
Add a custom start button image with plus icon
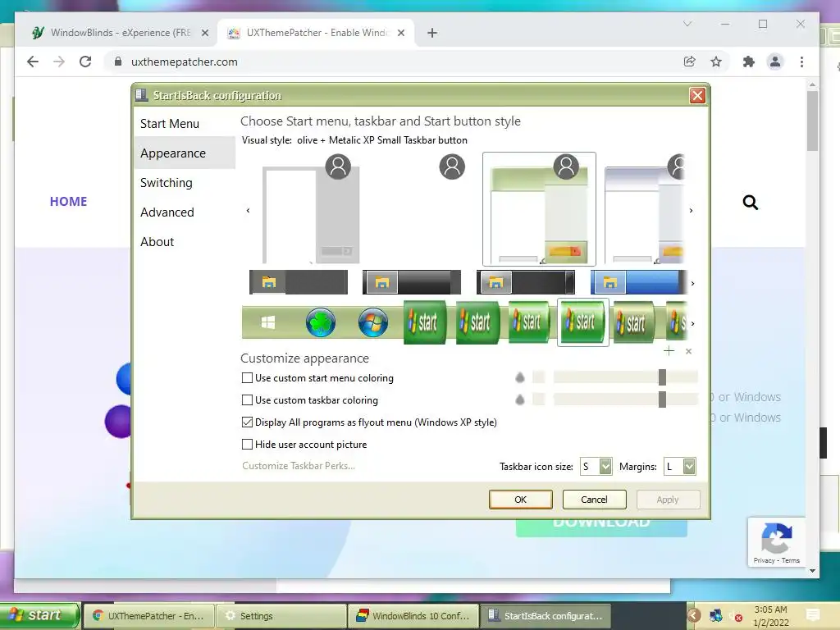[x=669, y=351]
